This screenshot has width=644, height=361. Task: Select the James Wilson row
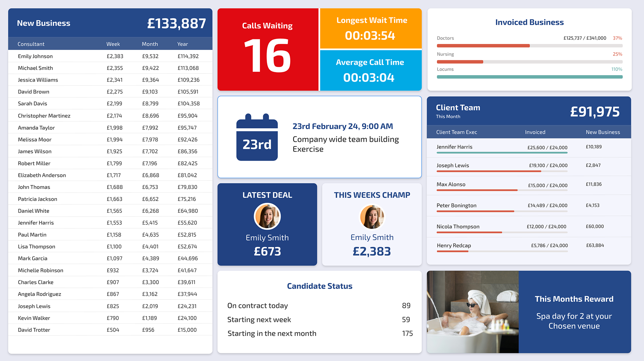(x=110, y=151)
